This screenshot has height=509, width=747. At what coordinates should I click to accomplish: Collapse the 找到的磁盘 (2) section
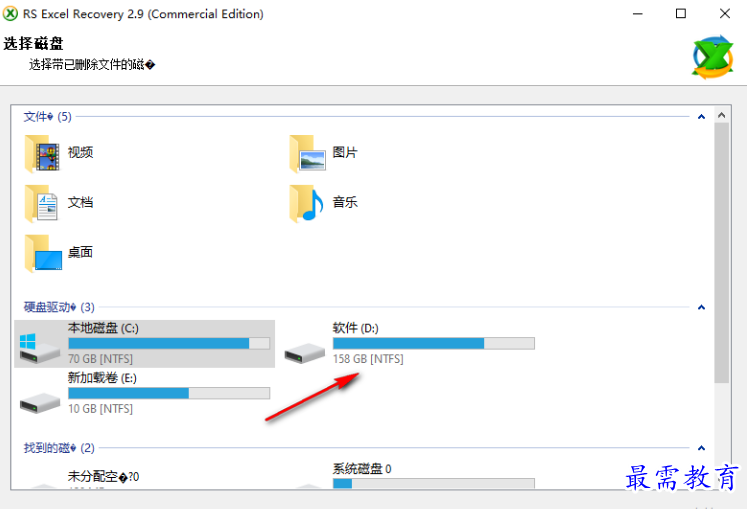tap(701, 448)
